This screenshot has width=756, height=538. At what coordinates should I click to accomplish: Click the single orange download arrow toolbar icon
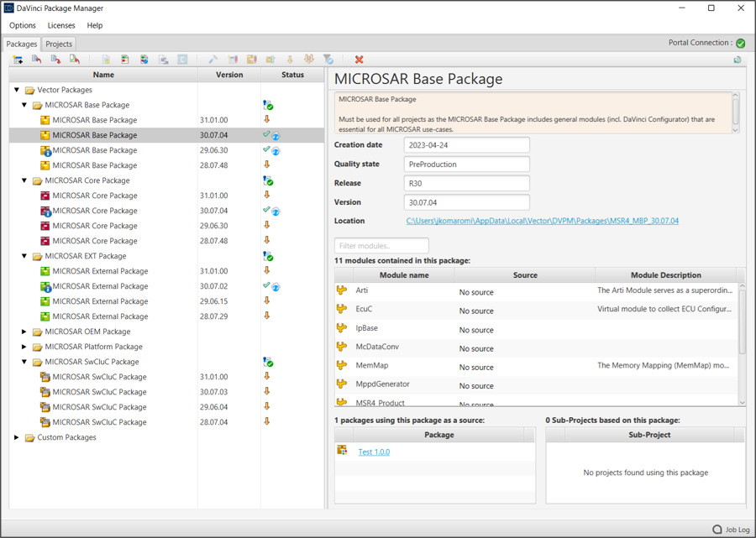pos(290,60)
